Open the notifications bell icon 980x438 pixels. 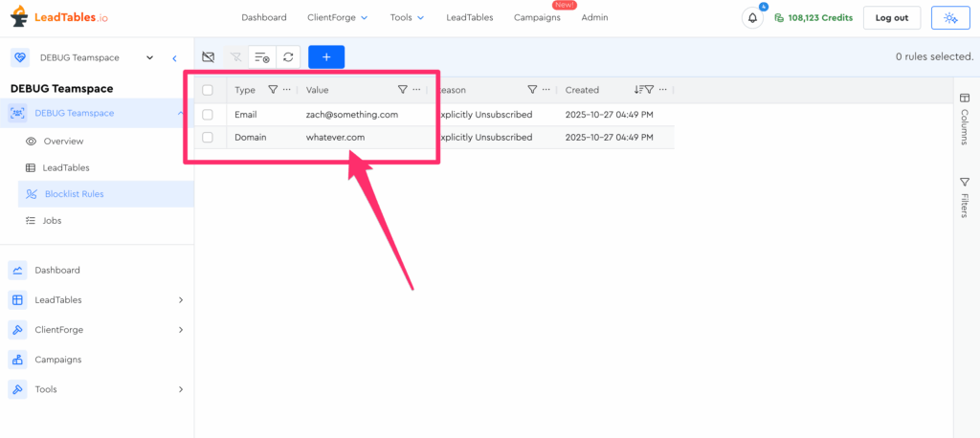click(x=752, y=18)
